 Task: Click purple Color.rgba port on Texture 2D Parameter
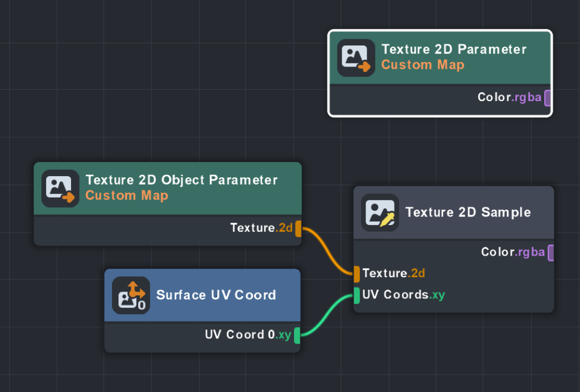548,98
